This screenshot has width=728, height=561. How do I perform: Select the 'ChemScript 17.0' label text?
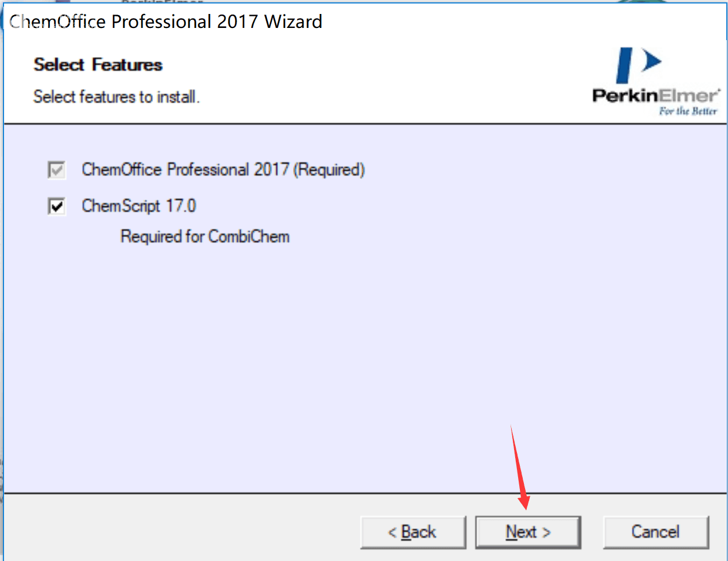click(x=139, y=205)
